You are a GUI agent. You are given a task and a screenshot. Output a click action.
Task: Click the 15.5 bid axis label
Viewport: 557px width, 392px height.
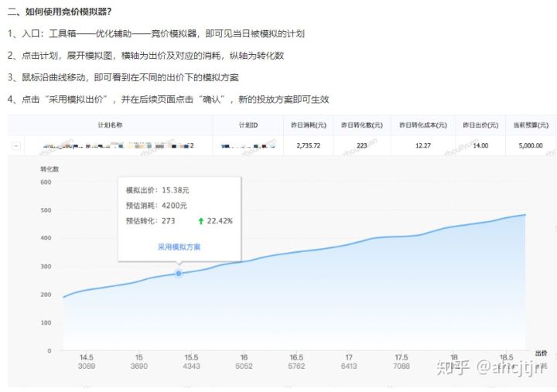tap(191, 357)
